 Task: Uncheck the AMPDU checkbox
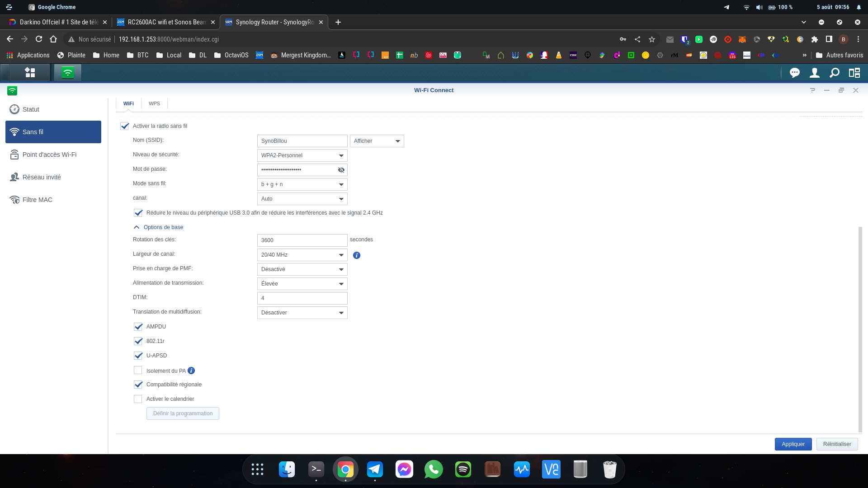pyautogui.click(x=138, y=327)
